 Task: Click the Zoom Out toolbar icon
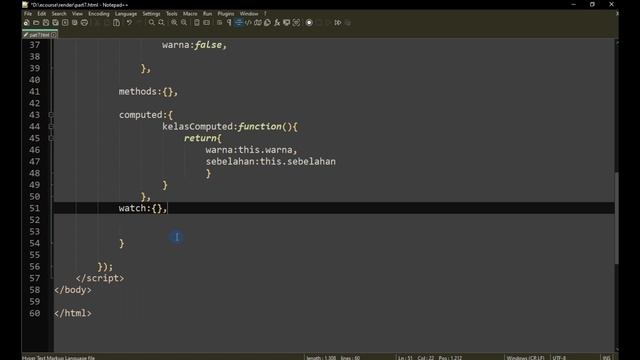pos(184,23)
